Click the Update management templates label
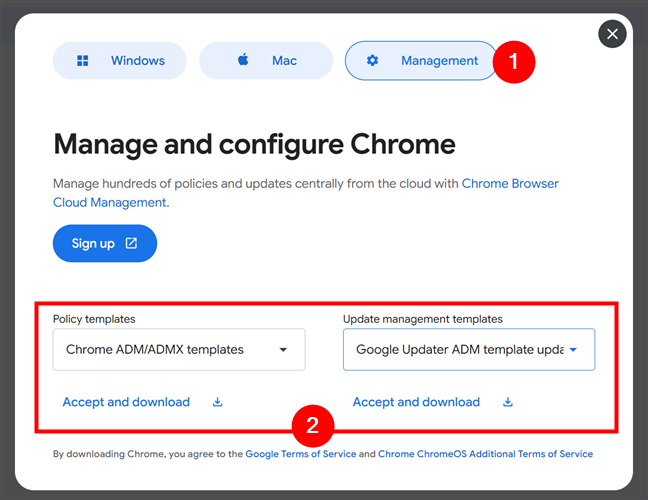This screenshot has height=500, width=648. pyautogui.click(x=423, y=319)
